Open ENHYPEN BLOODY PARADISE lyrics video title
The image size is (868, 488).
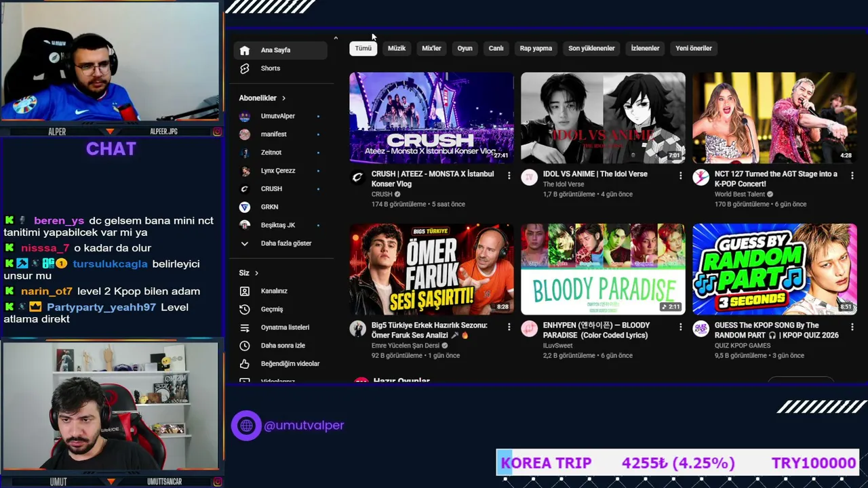point(597,330)
